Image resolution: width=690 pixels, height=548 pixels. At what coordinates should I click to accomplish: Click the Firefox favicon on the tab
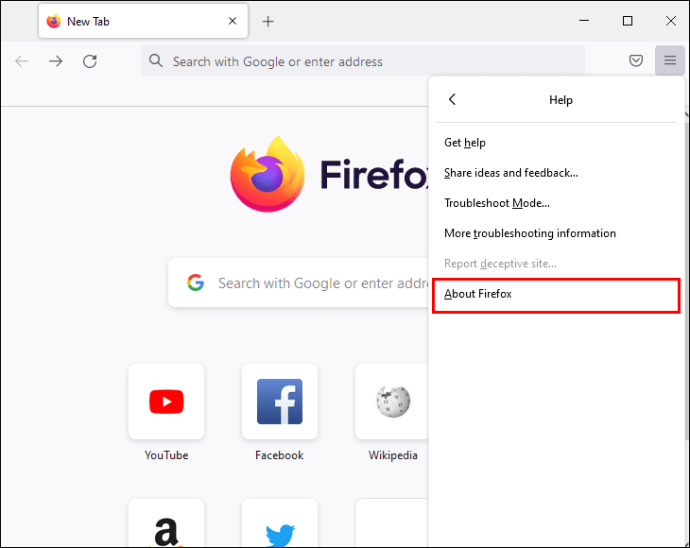[54, 21]
